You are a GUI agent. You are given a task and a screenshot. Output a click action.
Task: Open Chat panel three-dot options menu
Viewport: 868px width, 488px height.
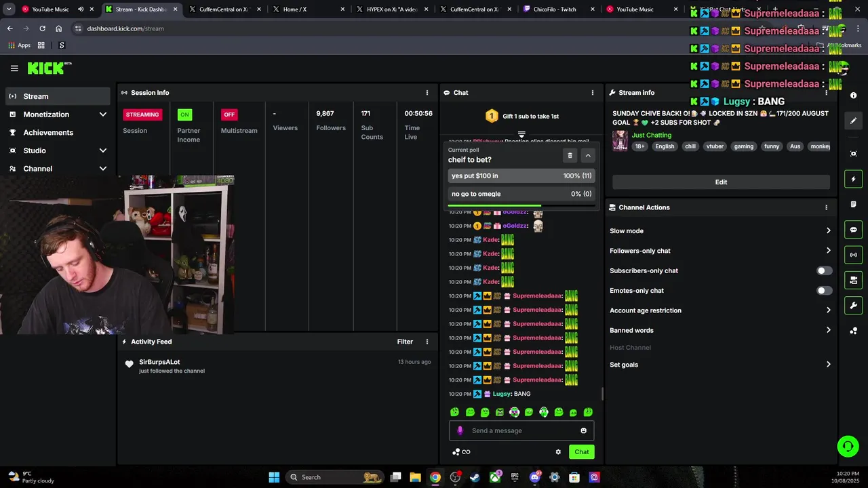pyautogui.click(x=593, y=93)
